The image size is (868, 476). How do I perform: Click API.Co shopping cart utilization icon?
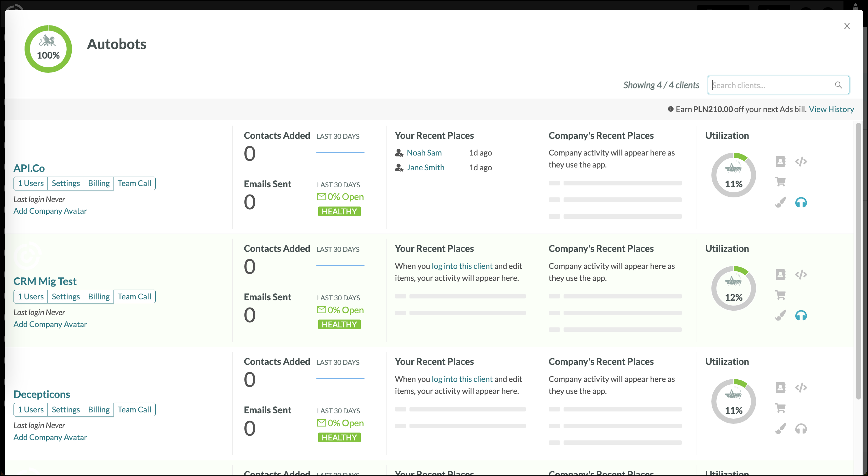tap(780, 182)
